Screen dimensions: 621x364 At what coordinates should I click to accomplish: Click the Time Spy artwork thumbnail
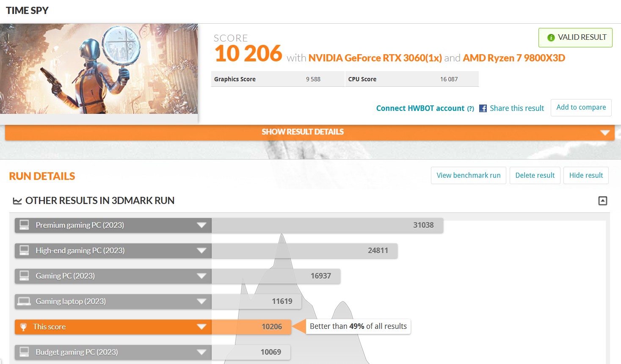pyautogui.click(x=99, y=69)
